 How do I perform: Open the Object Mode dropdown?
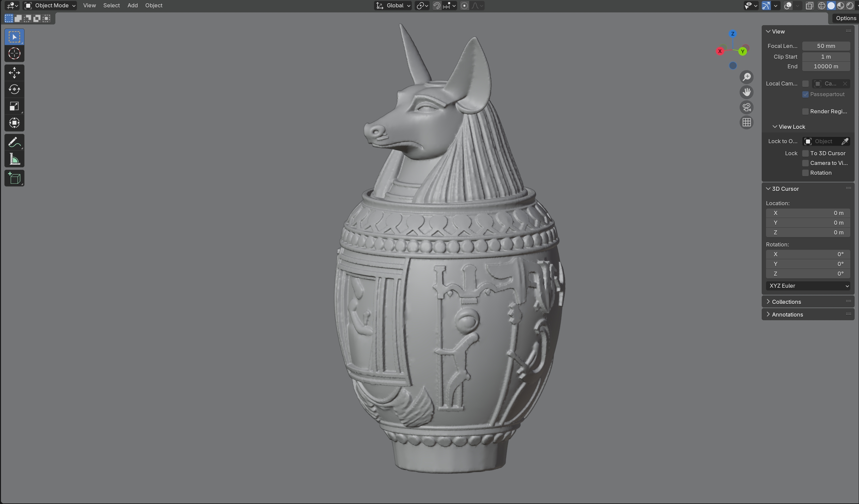pyautogui.click(x=50, y=5)
